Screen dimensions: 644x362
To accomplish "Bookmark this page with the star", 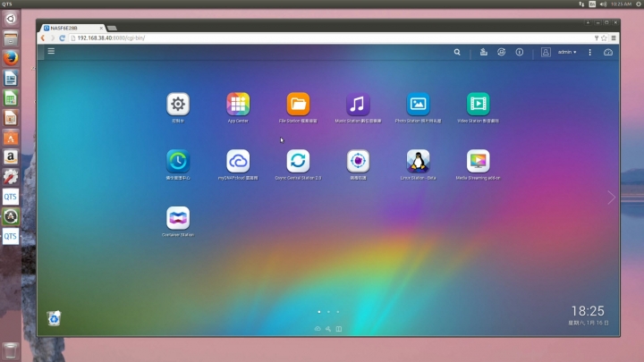I will point(604,38).
